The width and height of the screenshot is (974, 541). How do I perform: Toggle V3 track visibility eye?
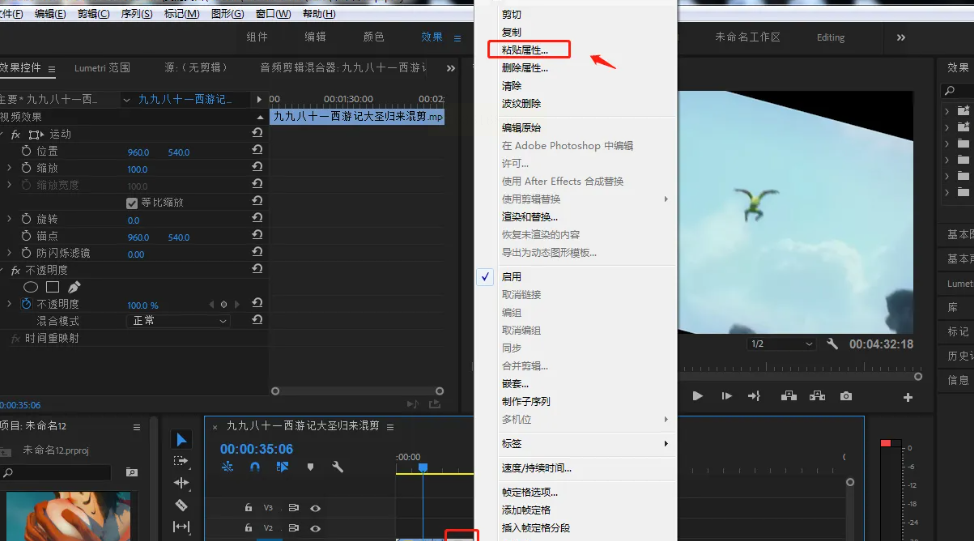[x=316, y=508]
